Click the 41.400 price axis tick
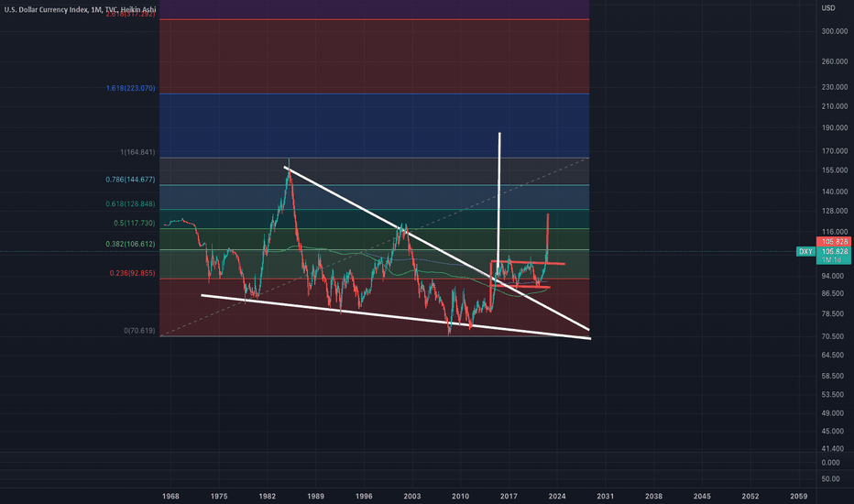This screenshot has width=854, height=504. coord(833,449)
